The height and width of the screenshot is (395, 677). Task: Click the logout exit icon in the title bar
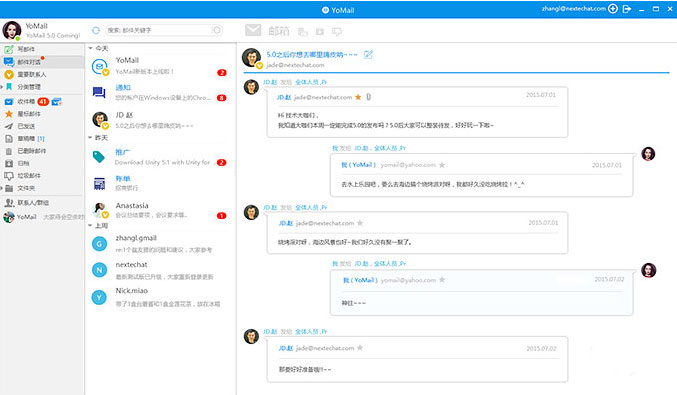click(x=627, y=9)
